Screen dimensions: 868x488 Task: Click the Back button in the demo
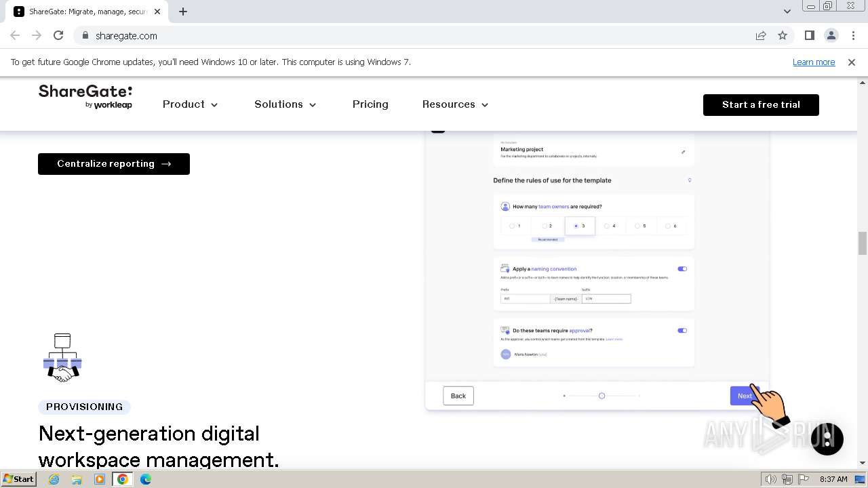[x=458, y=396]
